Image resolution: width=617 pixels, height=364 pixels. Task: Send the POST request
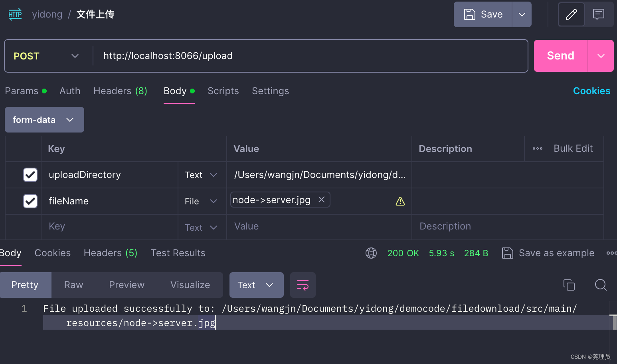click(561, 56)
